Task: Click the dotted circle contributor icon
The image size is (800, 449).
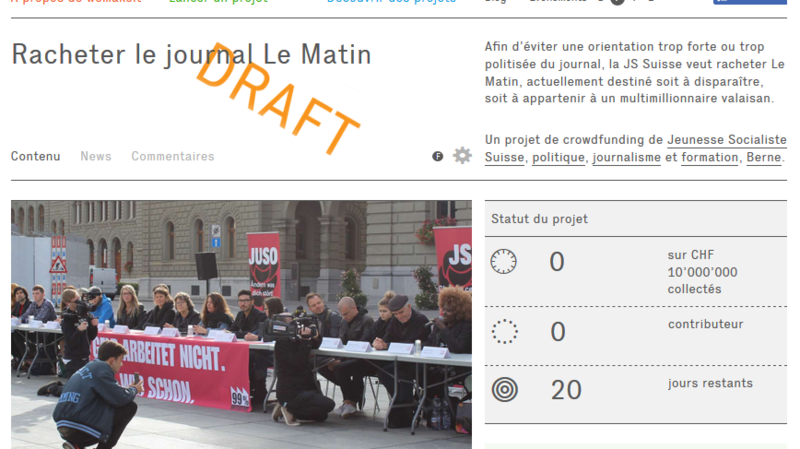Action: 505,331
